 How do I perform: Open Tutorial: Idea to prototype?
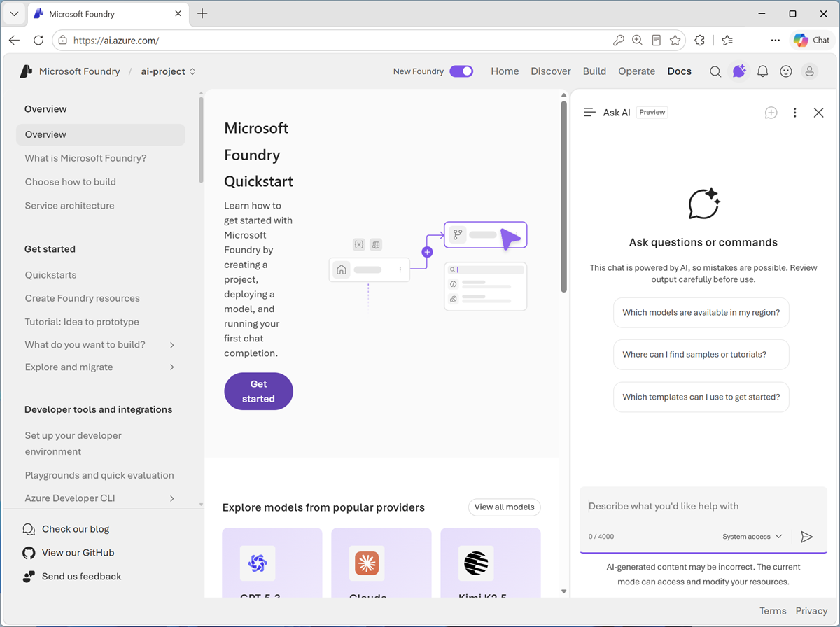82,322
